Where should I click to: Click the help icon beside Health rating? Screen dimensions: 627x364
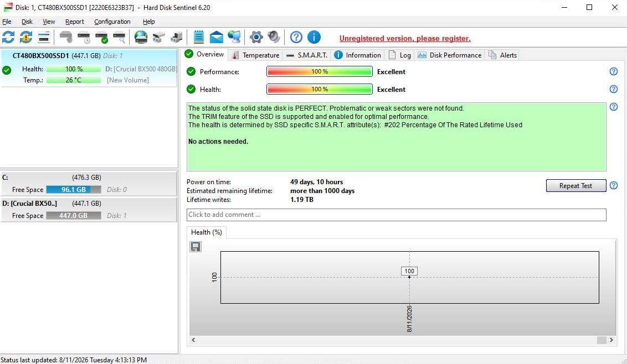click(613, 89)
